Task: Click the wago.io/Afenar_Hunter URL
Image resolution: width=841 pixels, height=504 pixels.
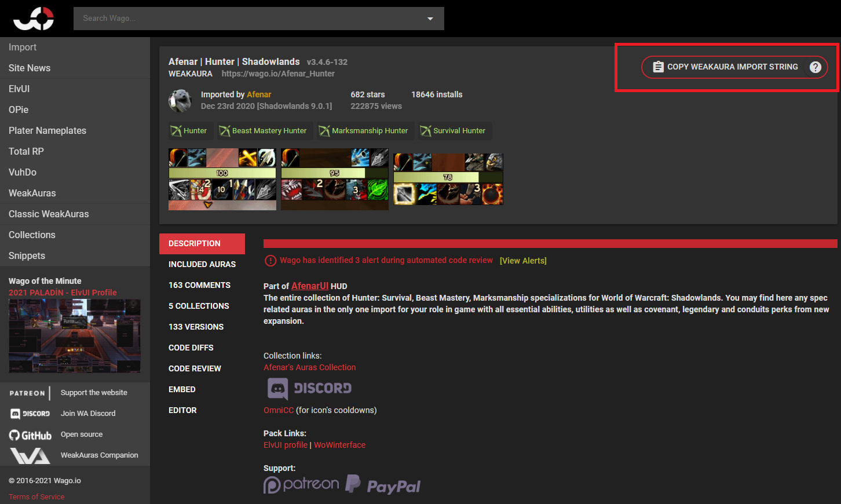Action: 278,74
